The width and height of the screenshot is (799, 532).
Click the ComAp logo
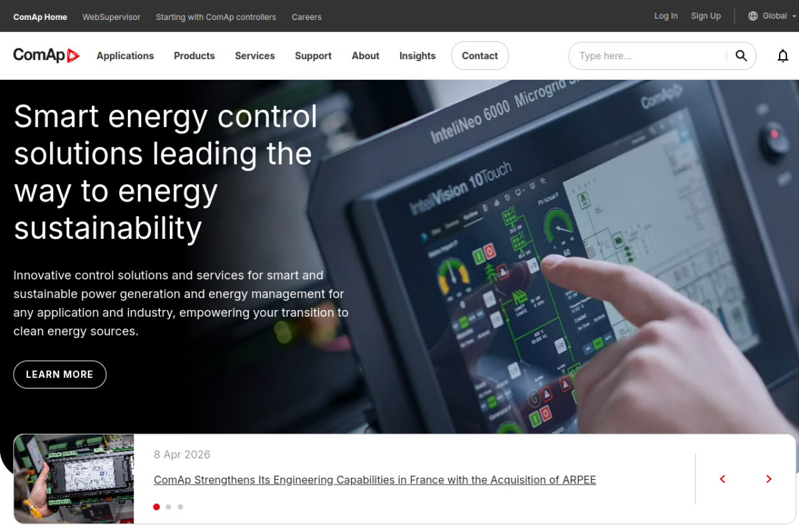(x=46, y=56)
